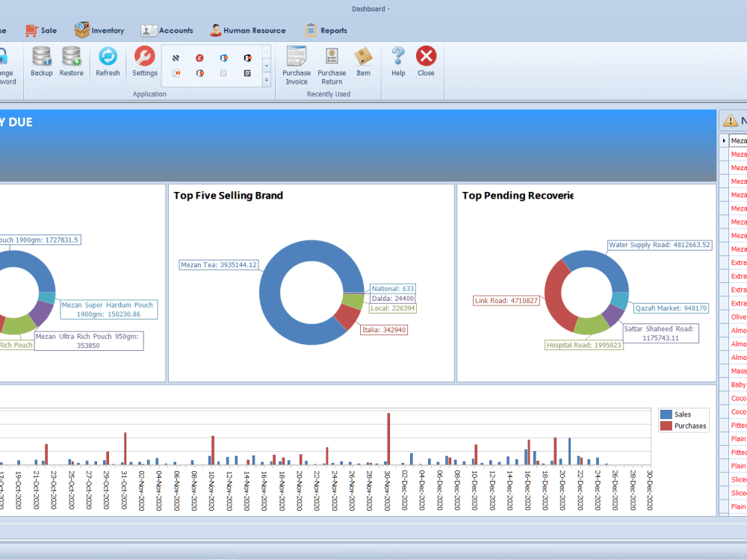Open the Dashboard title dropdown

(x=388, y=8)
